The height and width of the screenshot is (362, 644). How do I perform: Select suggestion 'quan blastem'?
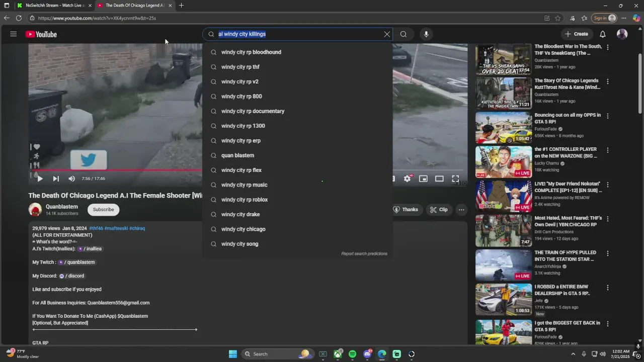tap(297, 155)
